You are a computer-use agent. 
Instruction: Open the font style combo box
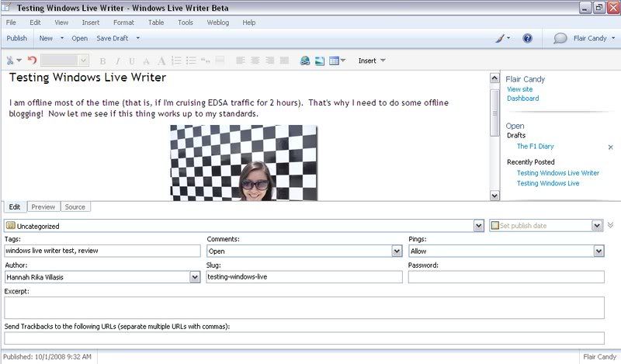[x=64, y=61]
